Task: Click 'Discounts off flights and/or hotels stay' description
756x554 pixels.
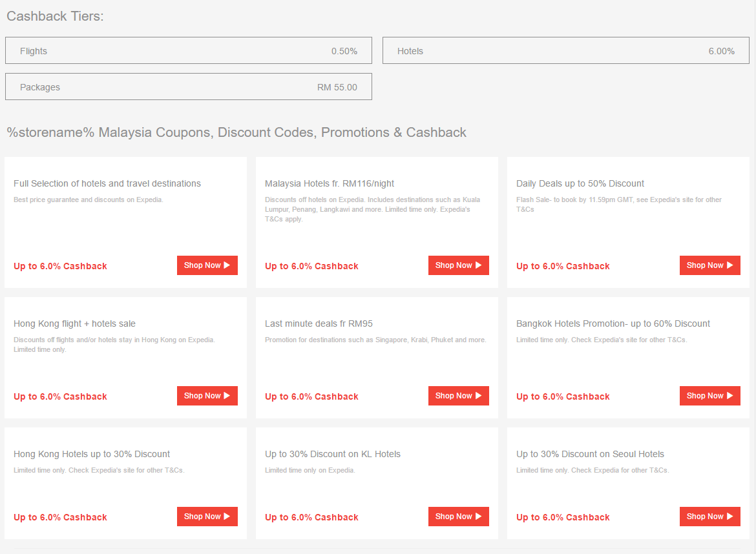Action: tap(114, 345)
